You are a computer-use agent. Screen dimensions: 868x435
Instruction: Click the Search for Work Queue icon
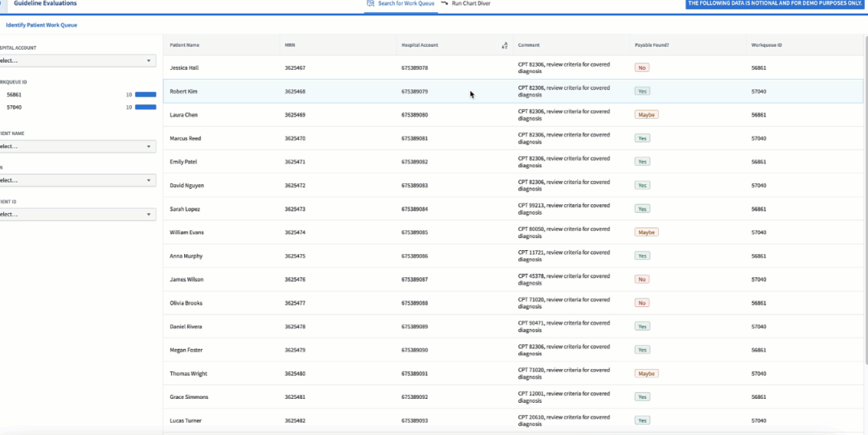371,3
